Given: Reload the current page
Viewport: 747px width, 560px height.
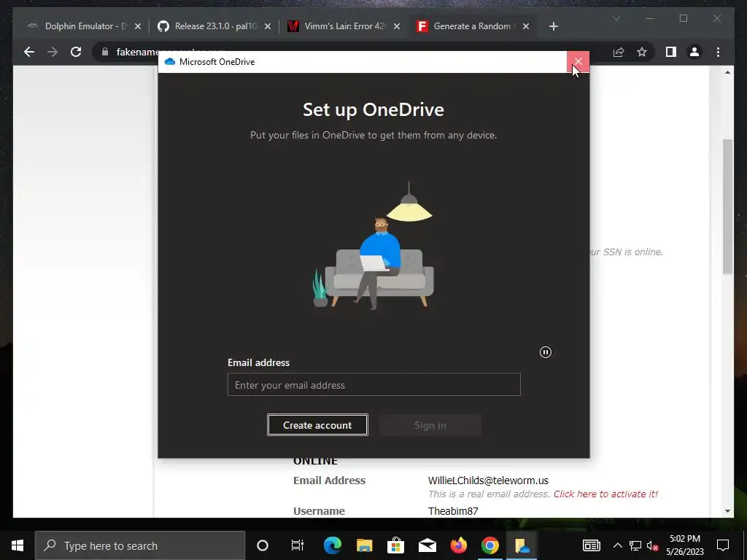Looking at the screenshot, I should [76, 52].
